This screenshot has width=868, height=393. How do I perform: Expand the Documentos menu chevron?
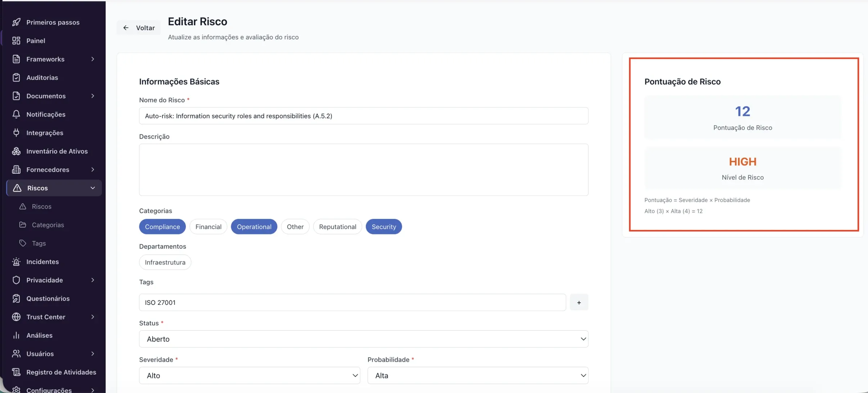93,96
